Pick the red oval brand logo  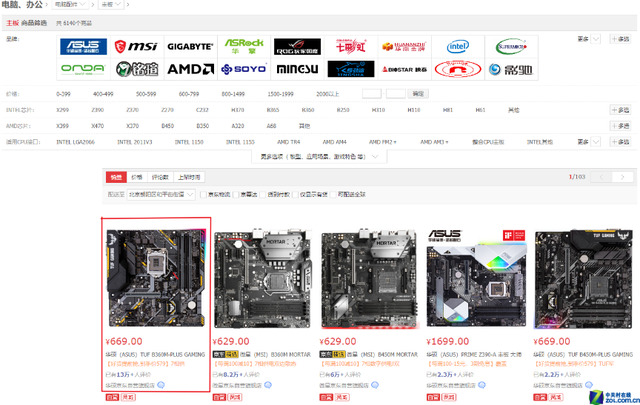[458, 69]
